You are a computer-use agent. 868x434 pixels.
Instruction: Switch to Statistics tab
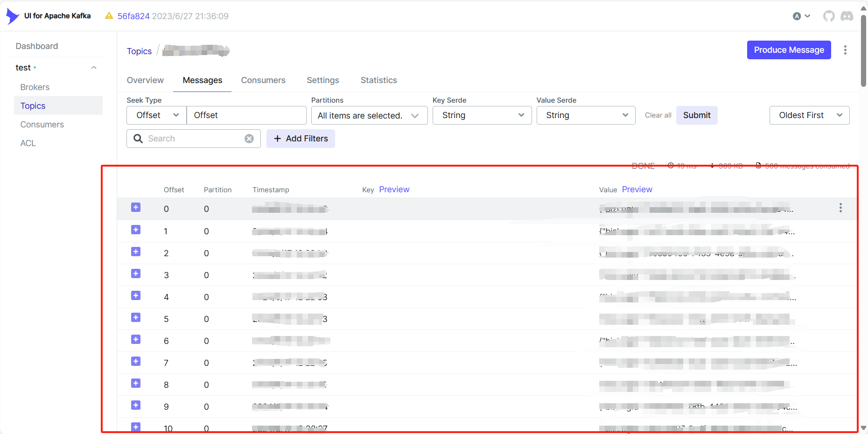pyautogui.click(x=379, y=80)
